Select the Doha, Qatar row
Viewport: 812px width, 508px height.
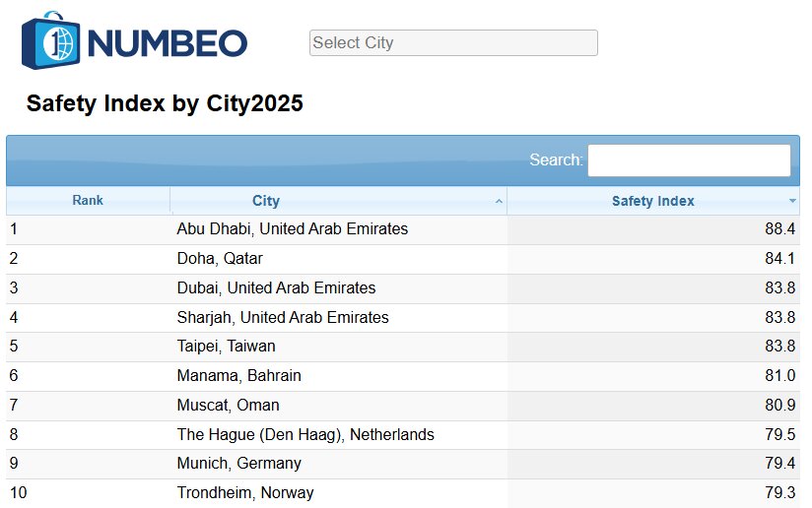tap(220, 259)
